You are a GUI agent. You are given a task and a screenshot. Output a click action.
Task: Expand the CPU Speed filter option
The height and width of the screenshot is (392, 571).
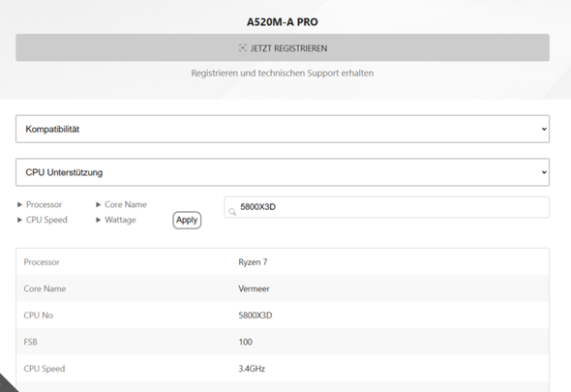click(43, 220)
